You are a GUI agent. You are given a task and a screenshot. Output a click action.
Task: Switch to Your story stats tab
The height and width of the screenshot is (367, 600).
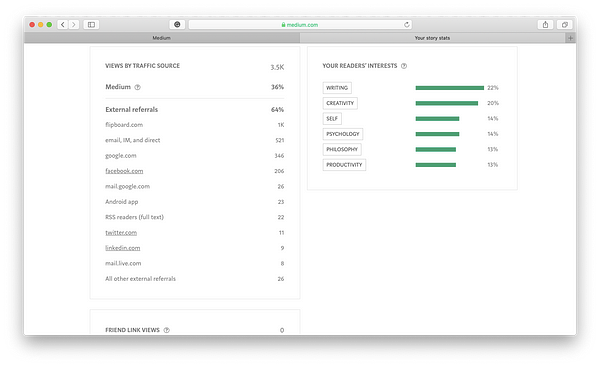pyautogui.click(x=432, y=38)
